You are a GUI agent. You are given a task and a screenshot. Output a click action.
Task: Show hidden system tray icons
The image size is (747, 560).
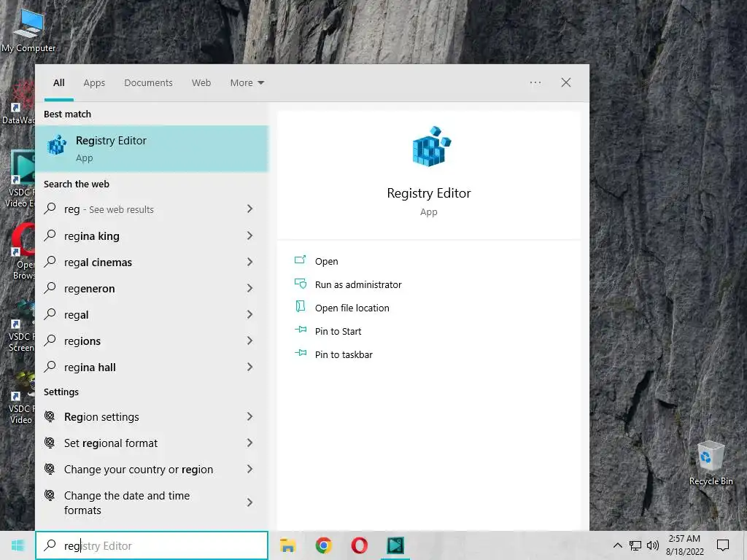[617, 545]
